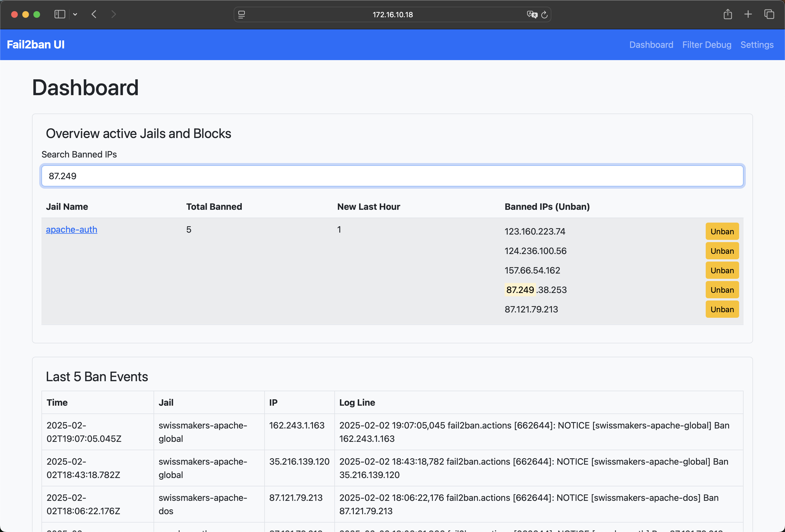The image size is (785, 532).
Task: Toggle the Safari sidebar icon
Action: pyautogui.click(x=60, y=14)
